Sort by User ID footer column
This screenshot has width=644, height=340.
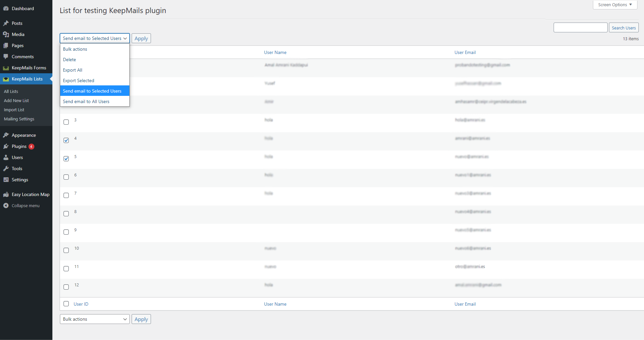[81, 304]
